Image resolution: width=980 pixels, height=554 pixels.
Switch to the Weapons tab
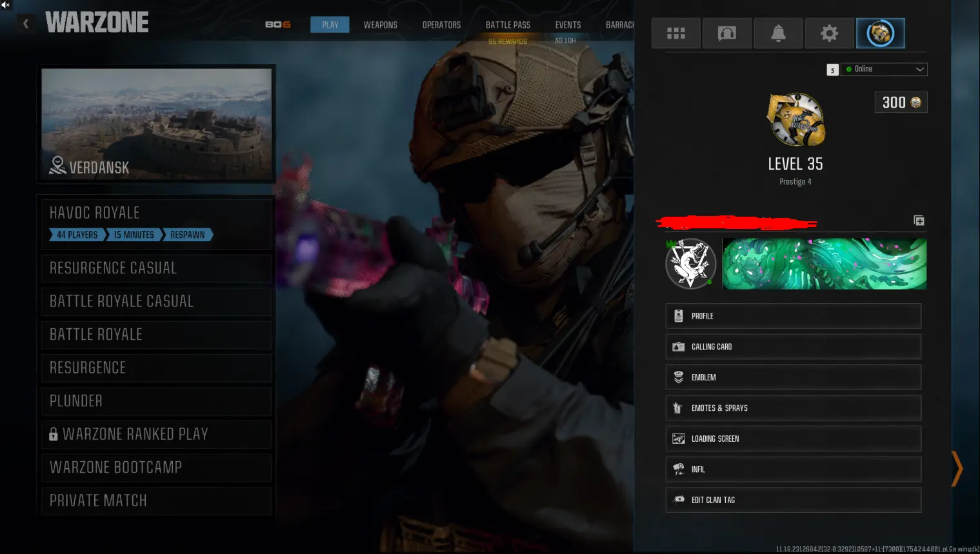[x=381, y=25]
